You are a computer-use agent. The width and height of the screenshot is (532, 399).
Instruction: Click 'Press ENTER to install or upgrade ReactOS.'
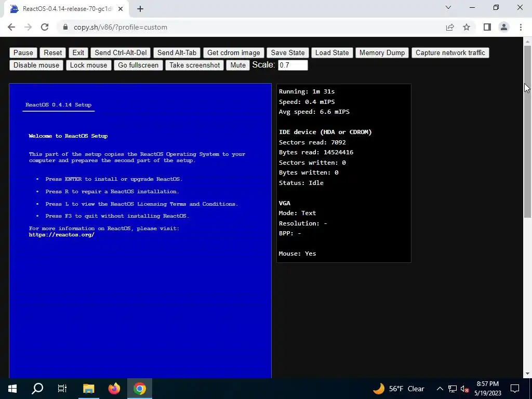(x=114, y=179)
